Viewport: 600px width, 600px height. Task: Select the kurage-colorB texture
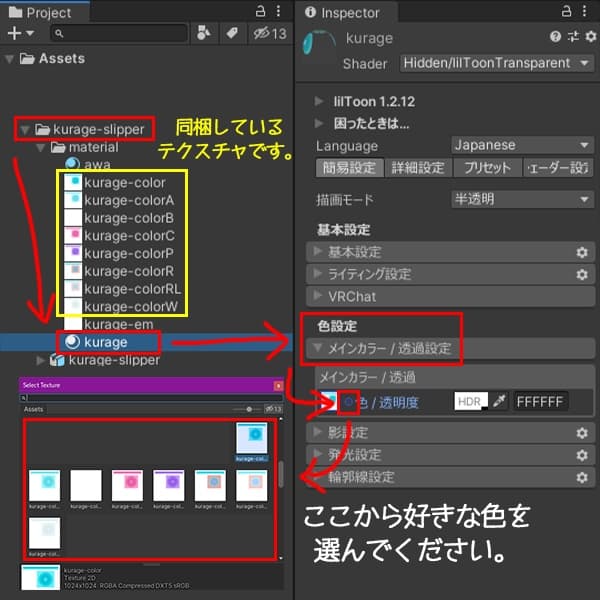click(x=119, y=218)
